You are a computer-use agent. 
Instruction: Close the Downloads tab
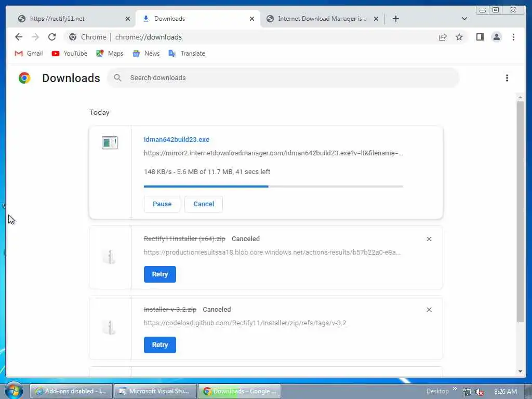point(252,19)
